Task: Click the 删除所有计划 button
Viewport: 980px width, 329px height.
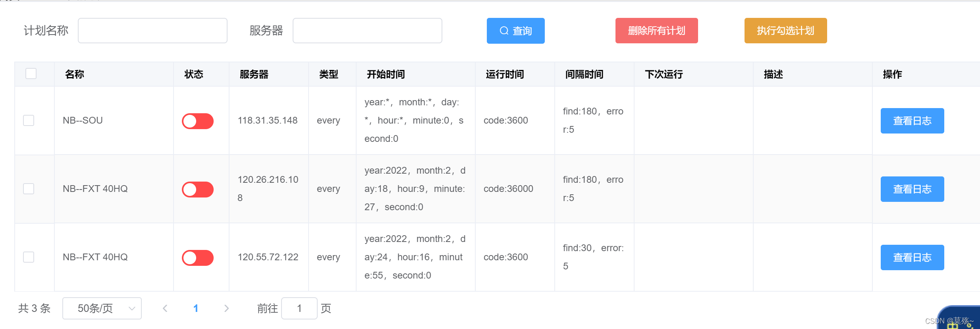Action: [656, 31]
